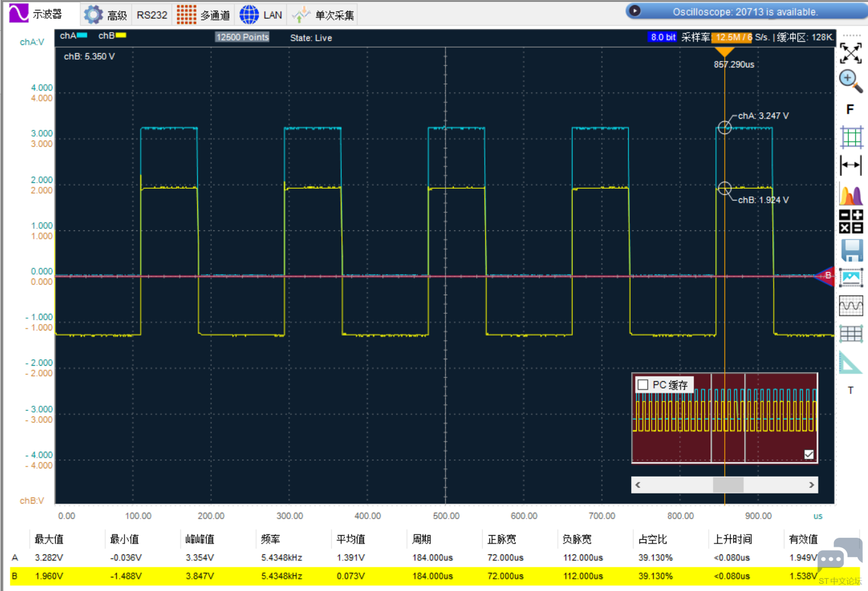
Task: Click the right arrow of buffer scrollbar
Action: point(812,485)
